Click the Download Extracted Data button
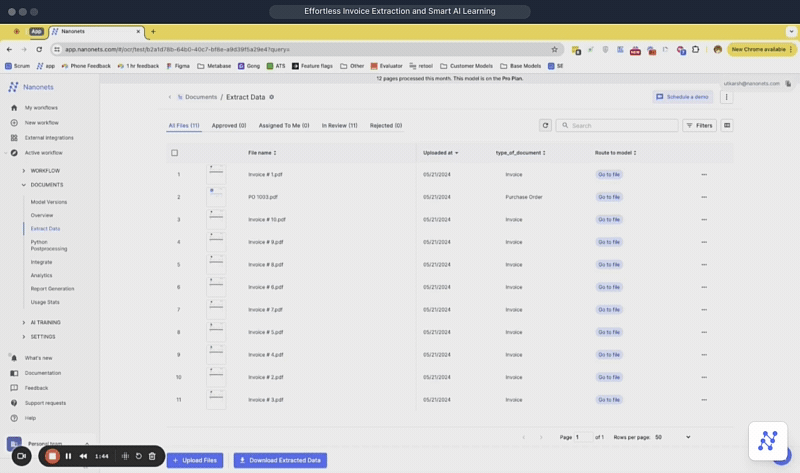Screen dimensions: 800x473 [280, 460]
